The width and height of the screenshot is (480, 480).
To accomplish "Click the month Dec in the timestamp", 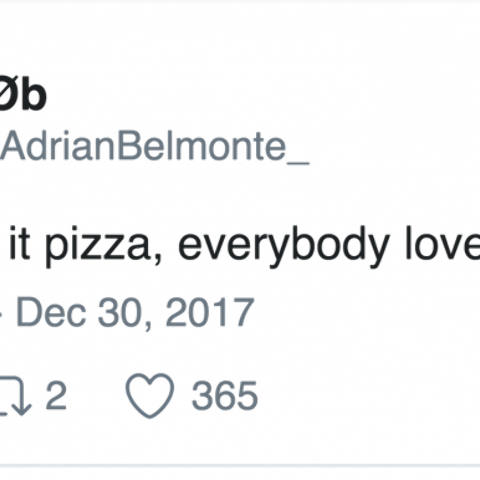I will (x=51, y=312).
